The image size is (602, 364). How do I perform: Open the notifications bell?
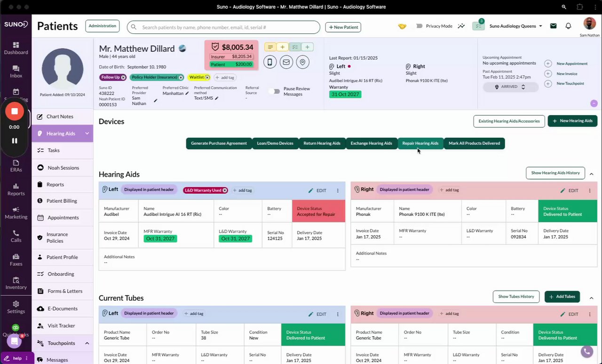pos(569,26)
